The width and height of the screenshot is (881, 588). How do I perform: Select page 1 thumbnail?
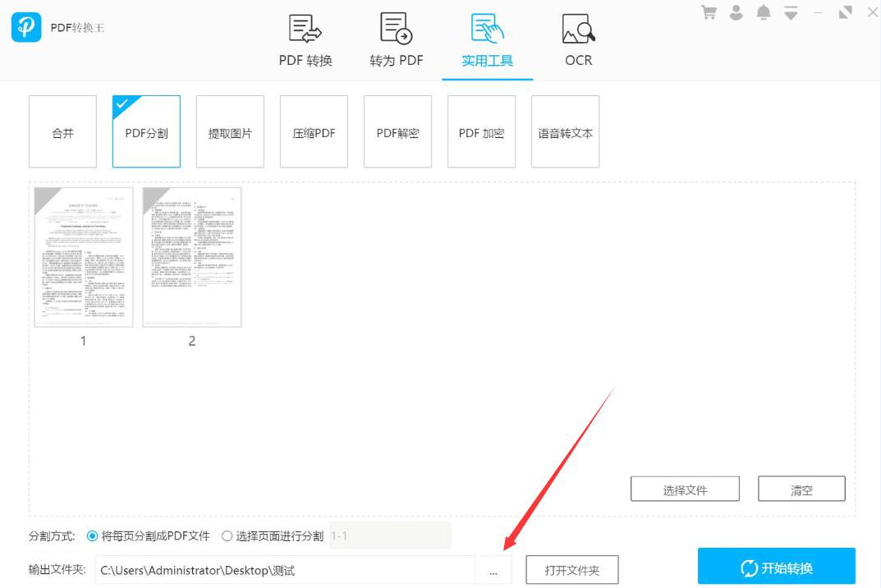(x=84, y=257)
